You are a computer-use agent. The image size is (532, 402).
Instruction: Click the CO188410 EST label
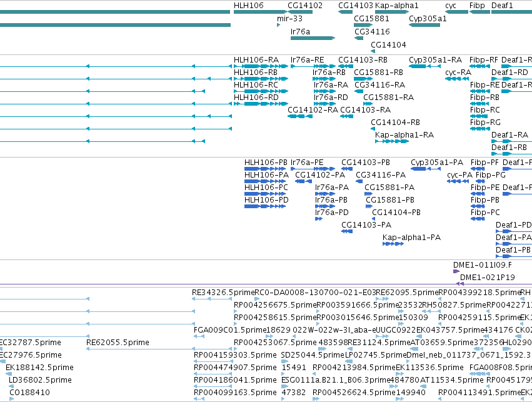click(29, 393)
